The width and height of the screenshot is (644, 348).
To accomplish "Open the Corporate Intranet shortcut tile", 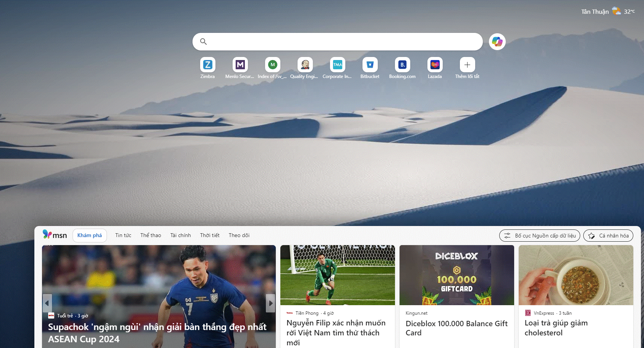I will (x=337, y=65).
